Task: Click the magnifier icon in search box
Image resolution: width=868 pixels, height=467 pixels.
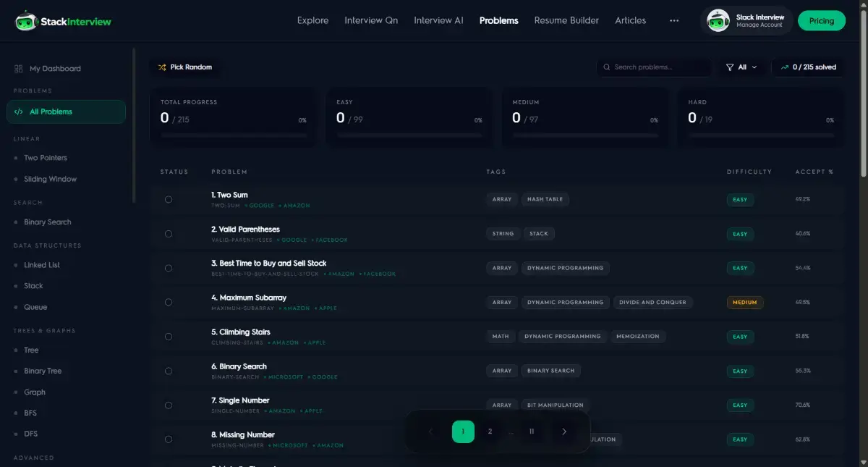Action: tap(606, 67)
